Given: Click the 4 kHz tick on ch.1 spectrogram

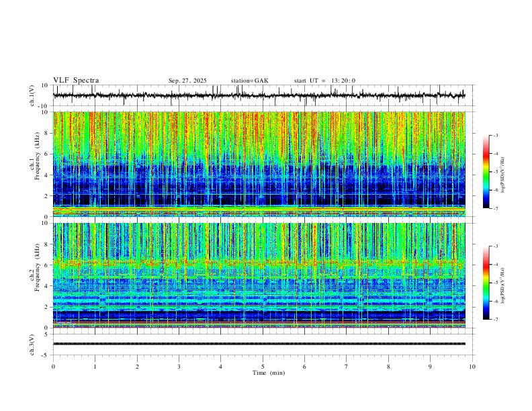Looking at the screenshot, I should click(46, 175).
